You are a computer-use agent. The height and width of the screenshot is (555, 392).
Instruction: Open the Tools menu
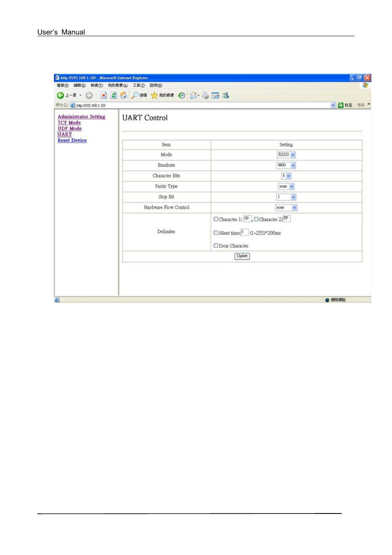click(139, 86)
